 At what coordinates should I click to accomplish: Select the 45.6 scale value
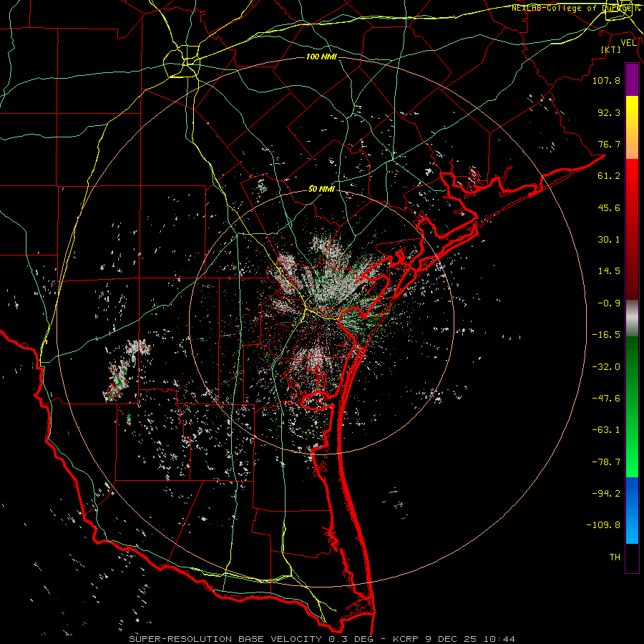[609, 208]
